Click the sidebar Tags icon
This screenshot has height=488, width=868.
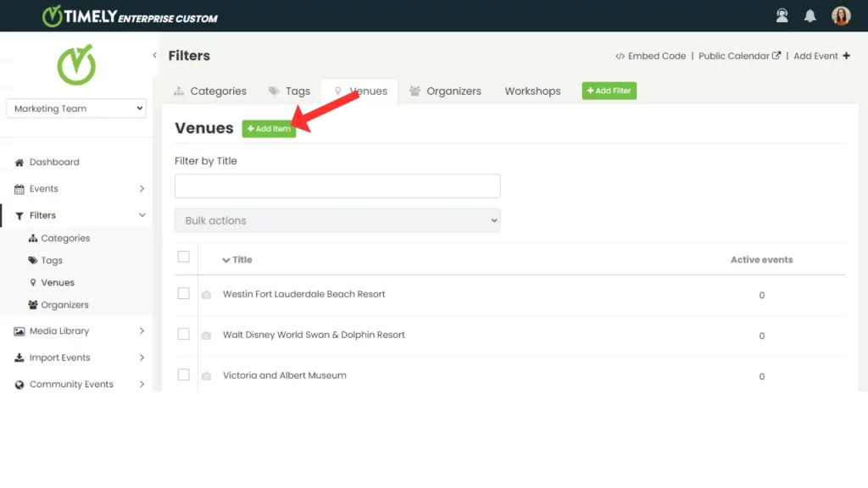(33, 260)
